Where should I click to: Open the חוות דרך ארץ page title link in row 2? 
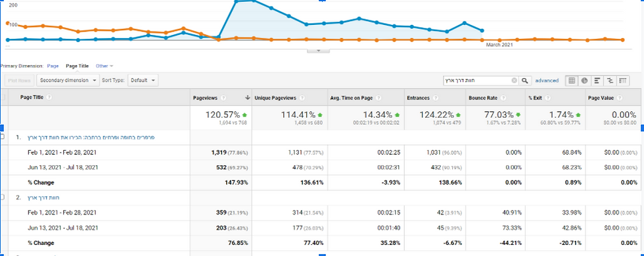(43, 198)
